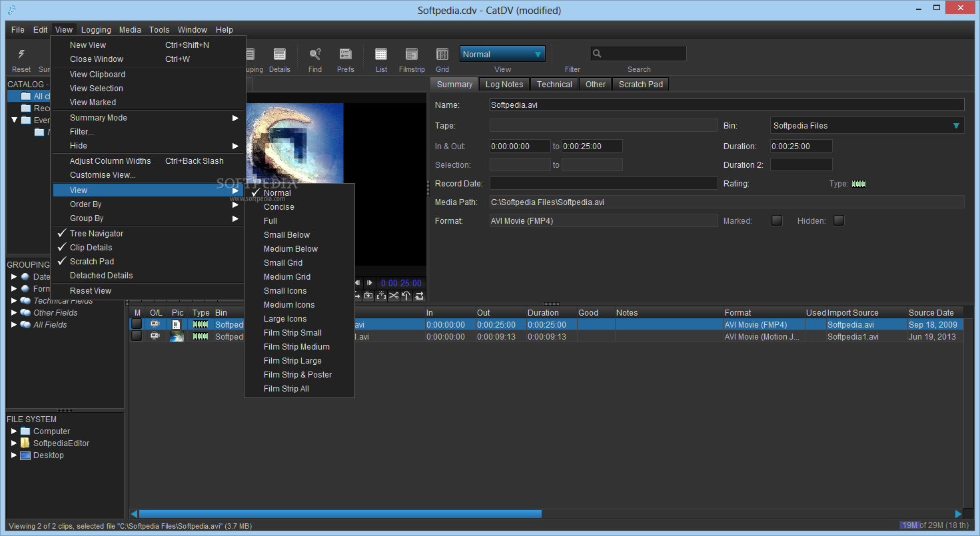Viewport: 980px width, 536px height.
Task: Expand the Order By submenu
Action: [149, 204]
